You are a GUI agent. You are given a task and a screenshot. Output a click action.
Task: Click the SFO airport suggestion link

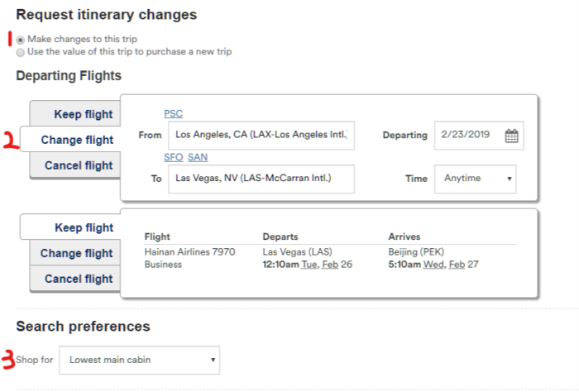(173, 157)
